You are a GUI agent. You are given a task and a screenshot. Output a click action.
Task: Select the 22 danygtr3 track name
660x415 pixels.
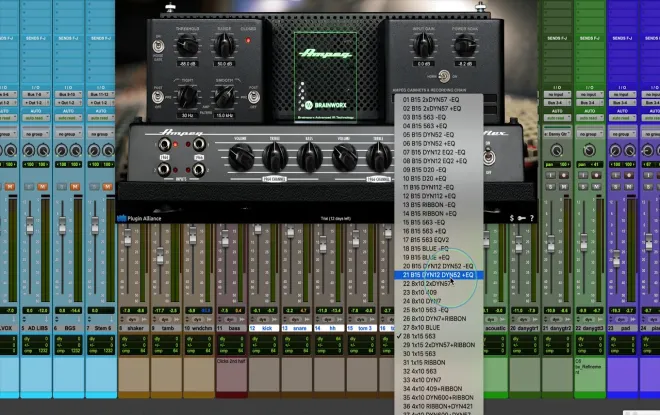click(x=589, y=328)
